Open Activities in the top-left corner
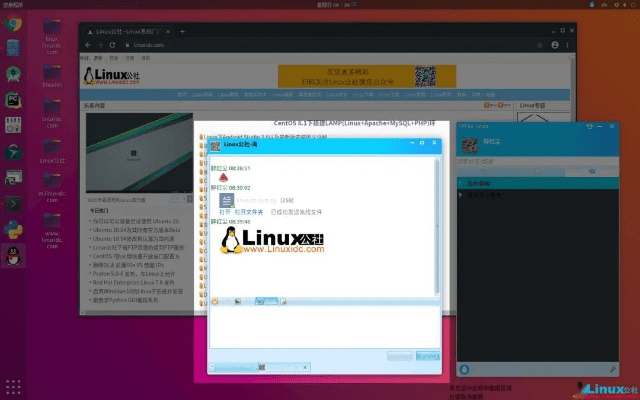 click(x=13, y=4)
